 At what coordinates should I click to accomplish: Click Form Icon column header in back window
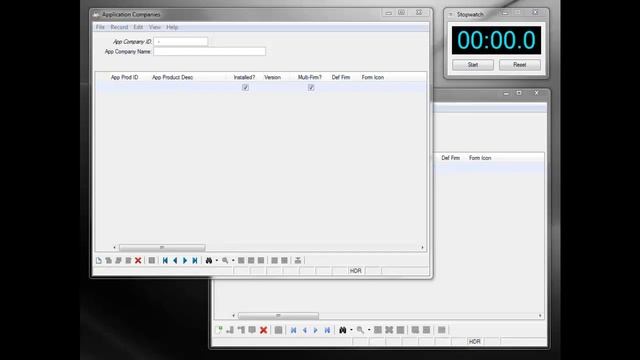click(x=480, y=158)
